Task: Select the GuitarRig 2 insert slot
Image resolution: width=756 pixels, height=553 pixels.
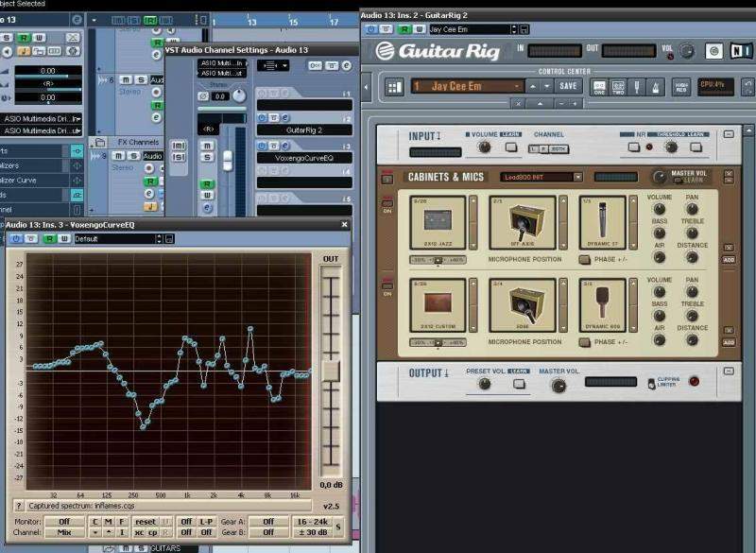Action: (x=304, y=130)
